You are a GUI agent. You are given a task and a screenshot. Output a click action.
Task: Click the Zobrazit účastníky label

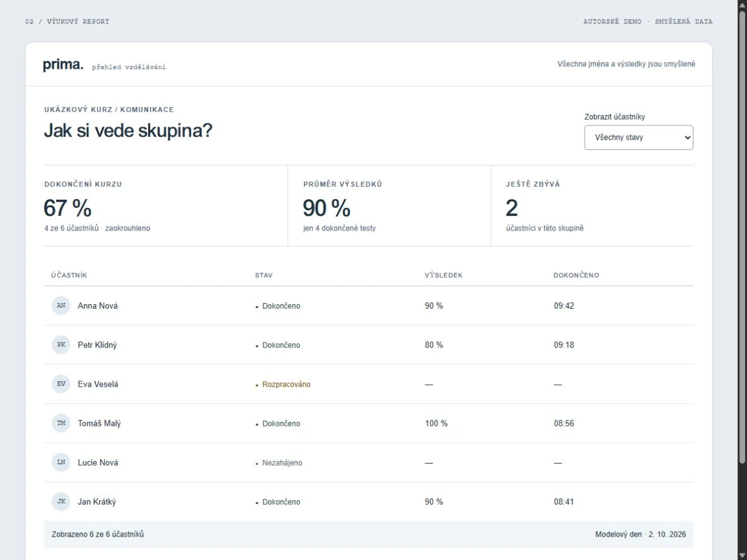point(615,117)
